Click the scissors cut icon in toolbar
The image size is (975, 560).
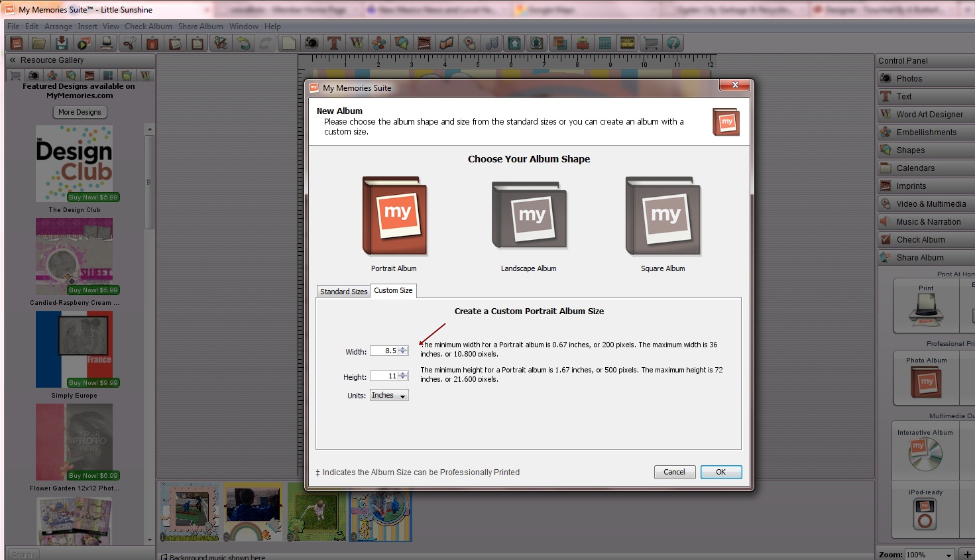tap(130, 43)
